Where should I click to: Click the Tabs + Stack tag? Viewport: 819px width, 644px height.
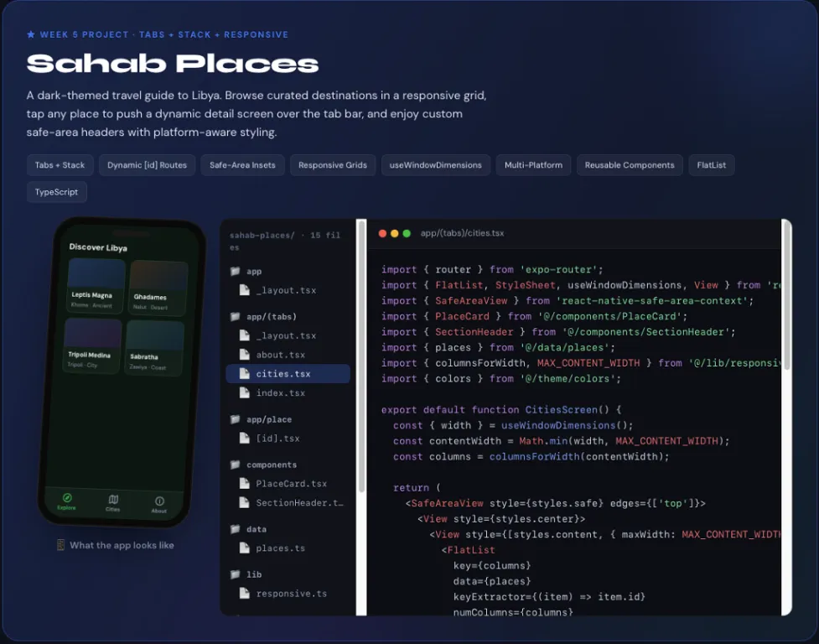click(x=60, y=165)
